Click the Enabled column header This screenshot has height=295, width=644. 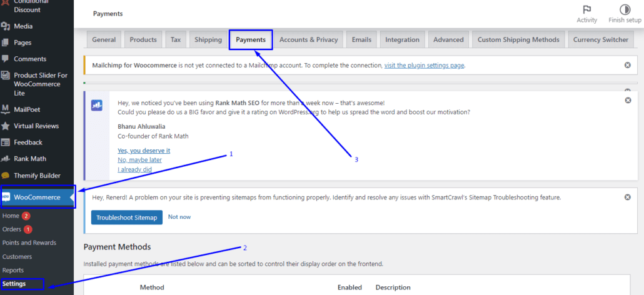pos(350,287)
